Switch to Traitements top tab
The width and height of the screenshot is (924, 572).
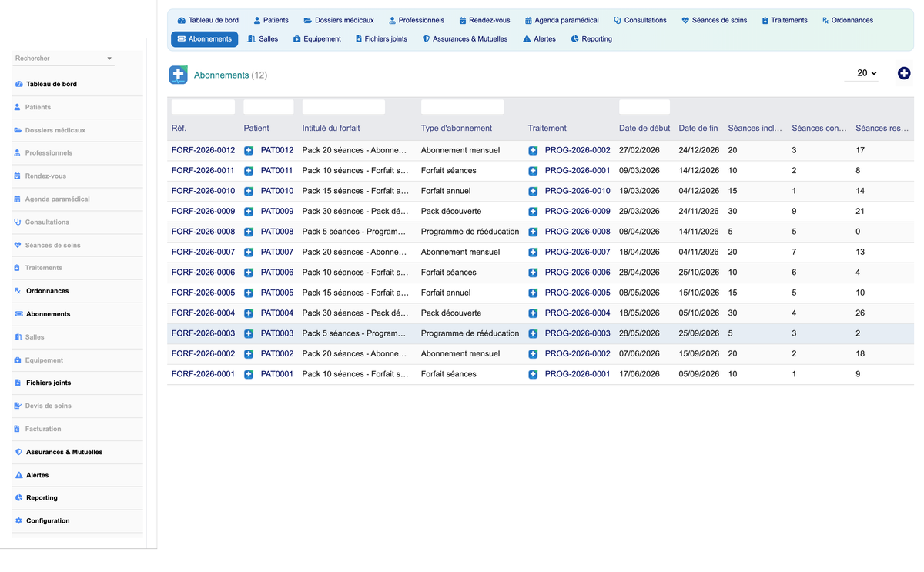(785, 20)
